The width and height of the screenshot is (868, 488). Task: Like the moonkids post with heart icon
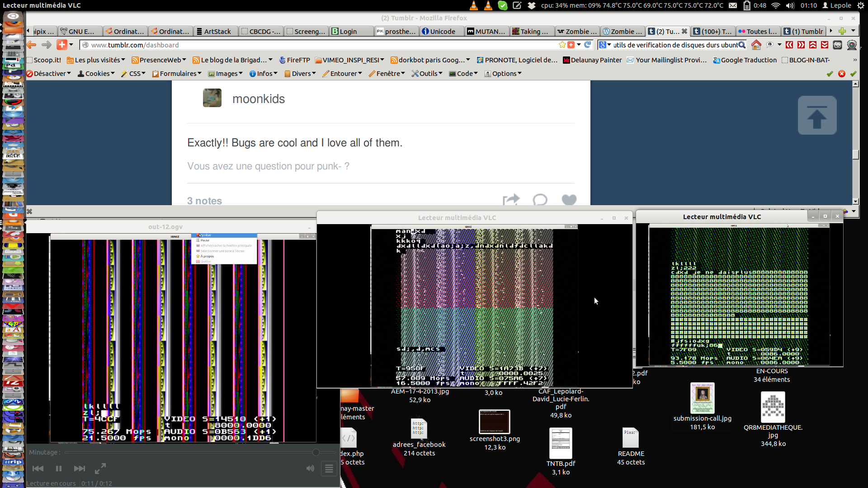[x=569, y=200]
